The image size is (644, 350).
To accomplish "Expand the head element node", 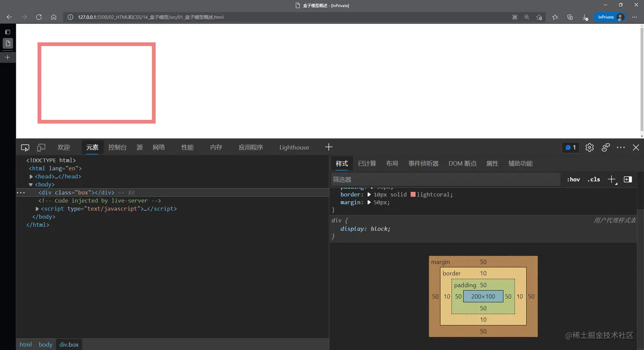I will click(31, 176).
